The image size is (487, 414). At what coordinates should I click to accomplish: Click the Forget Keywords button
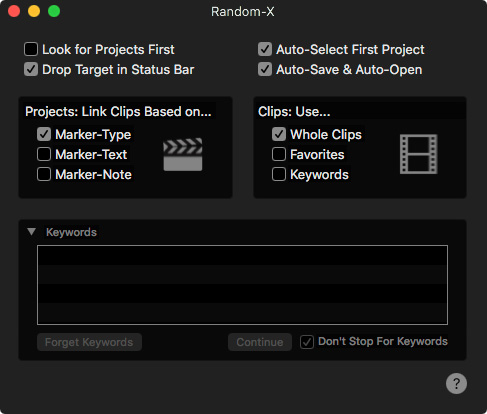[x=89, y=342]
